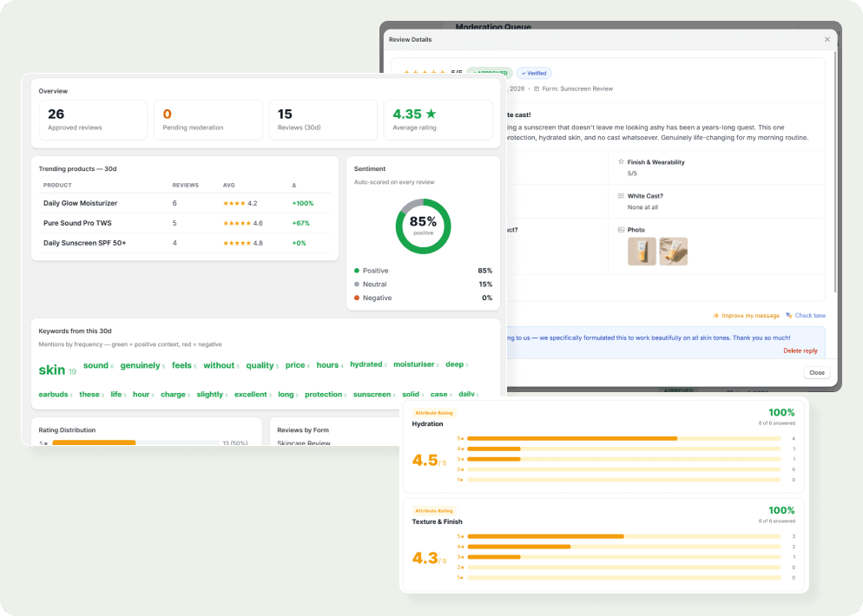The image size is (863, 616).
Task: Click the 85% positive sentiment donut chart
Action: (423, 226)
